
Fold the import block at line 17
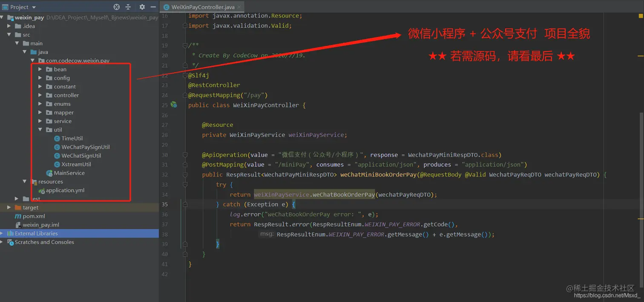pos(185,26)
